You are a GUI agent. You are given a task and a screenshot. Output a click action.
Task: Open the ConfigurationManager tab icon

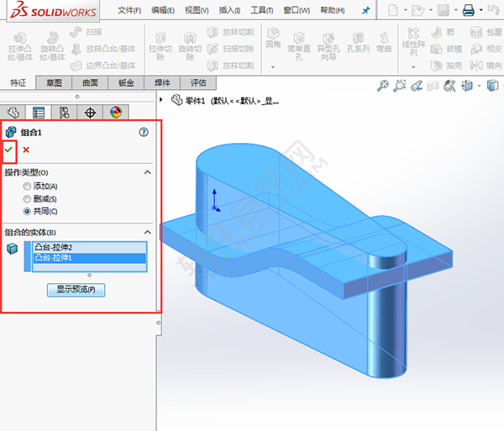[x=64, y=113]
